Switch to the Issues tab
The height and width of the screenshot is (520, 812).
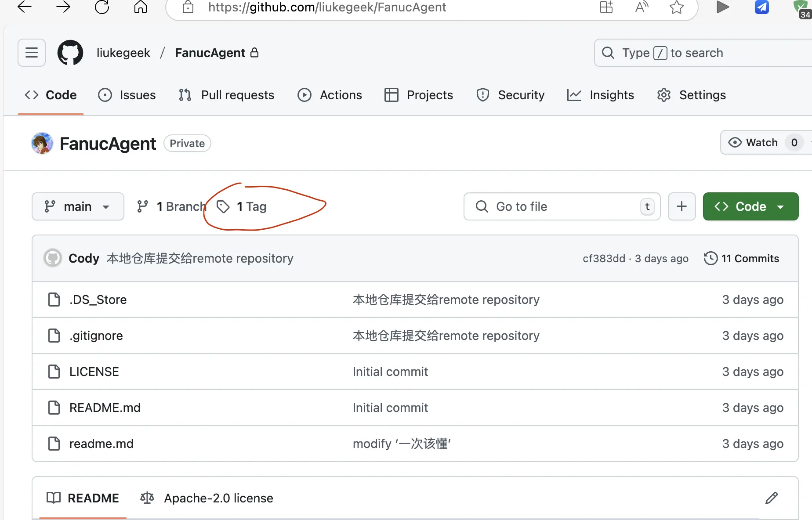coord(127,95)
